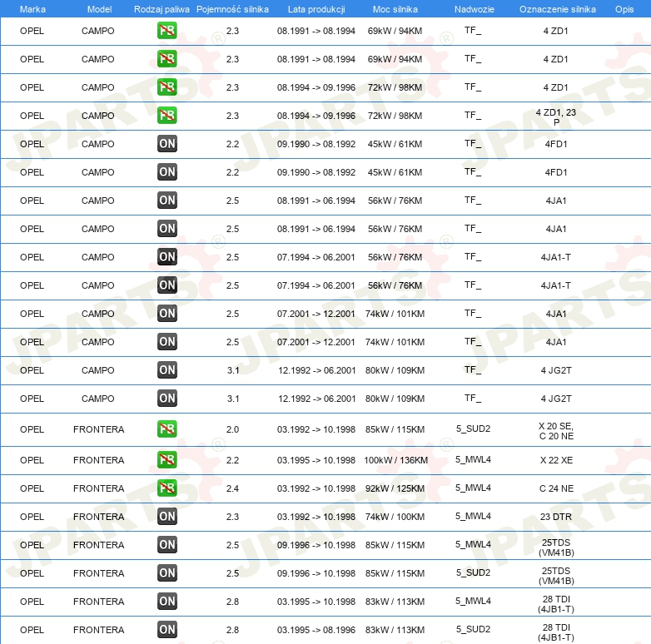Screen dimensions: 651x644
Task: Select the Moc silnika column header
Action: click(x=395, y=9)
